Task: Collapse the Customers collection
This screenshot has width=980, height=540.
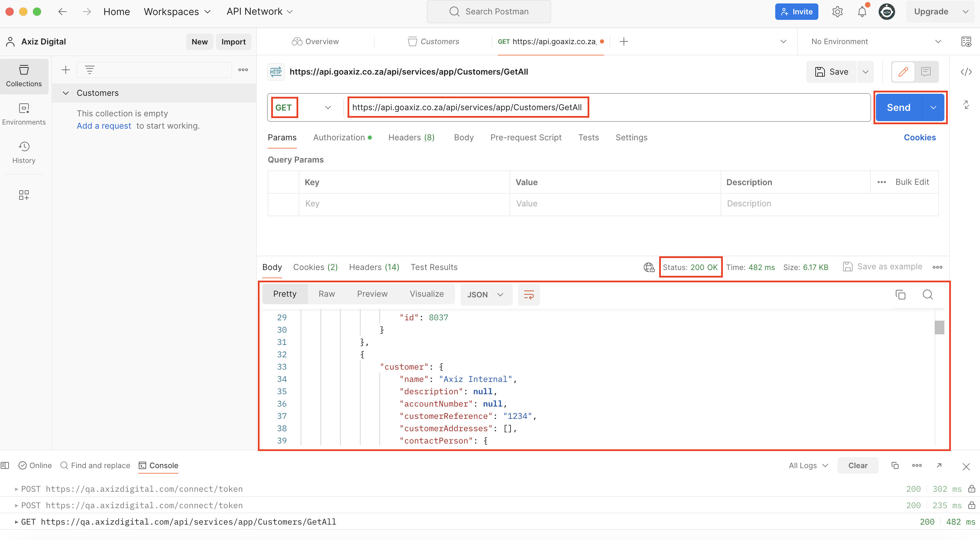Action: (66, 93)
